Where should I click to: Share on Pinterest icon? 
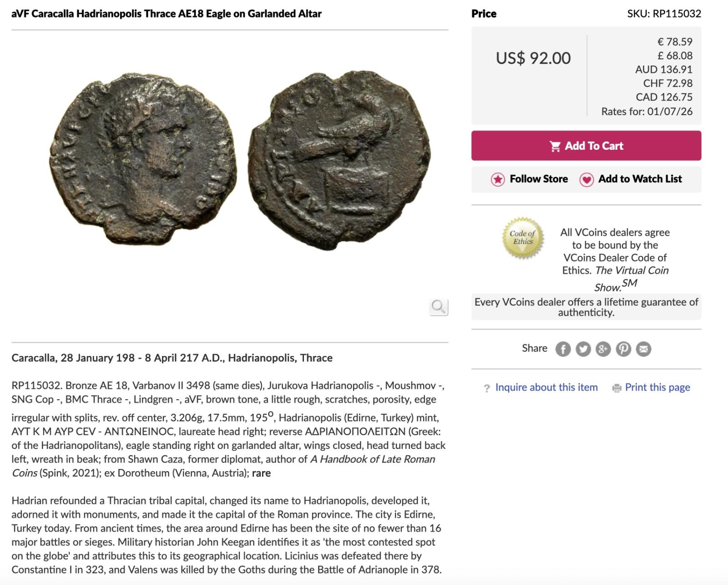[x=623, y=349]
